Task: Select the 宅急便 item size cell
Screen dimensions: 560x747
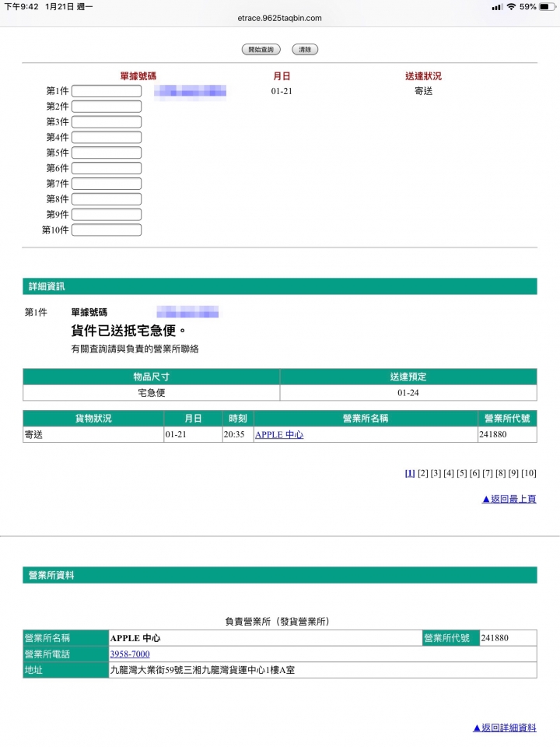Action: coord(152,392)
